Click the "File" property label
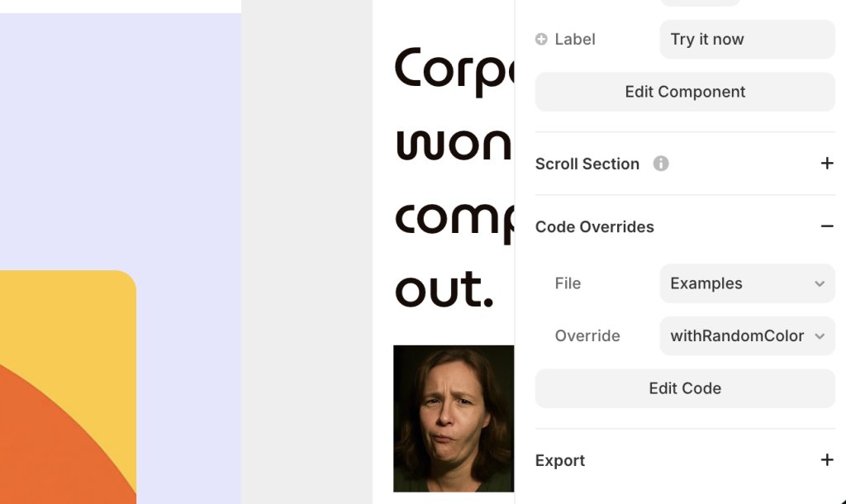This screenshot has height=504, width=846. [568, 283]
